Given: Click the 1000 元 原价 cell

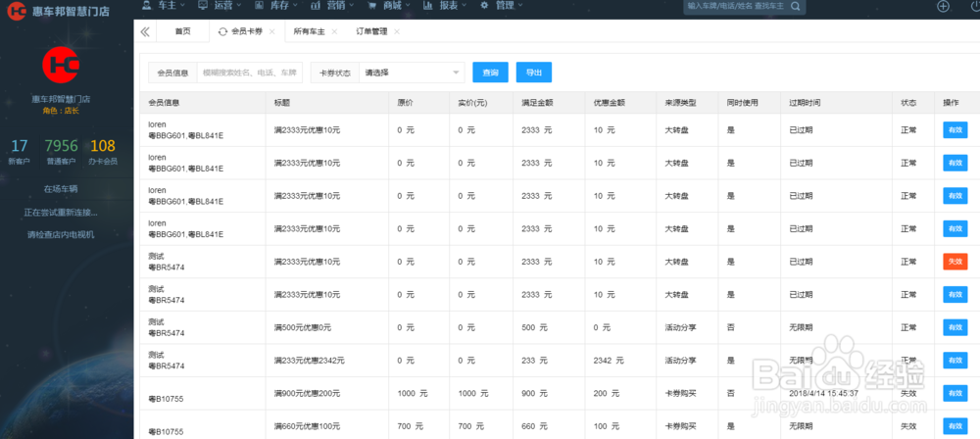Looking at the screenshot, I should (413, 393).
